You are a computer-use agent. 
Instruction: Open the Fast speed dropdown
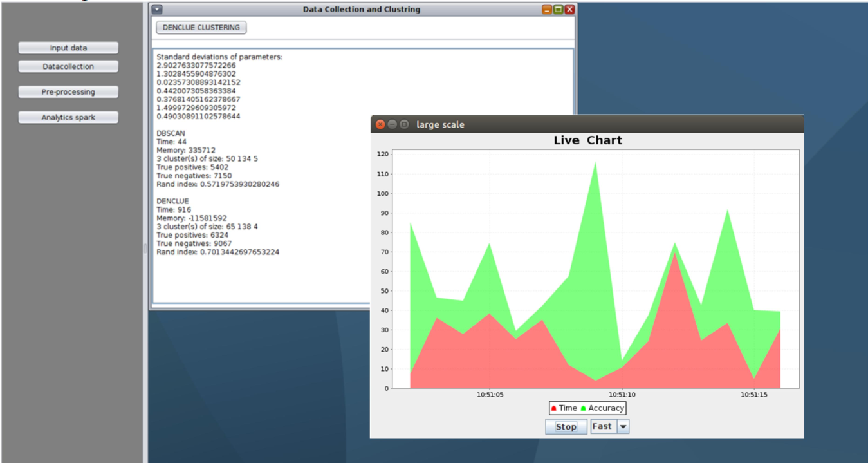coord(608,426)
